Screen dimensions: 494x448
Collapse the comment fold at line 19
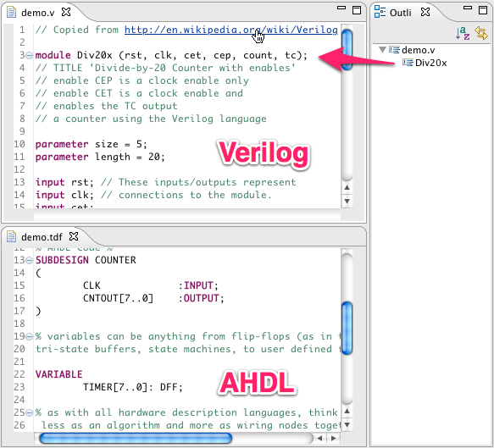point(29,336)
